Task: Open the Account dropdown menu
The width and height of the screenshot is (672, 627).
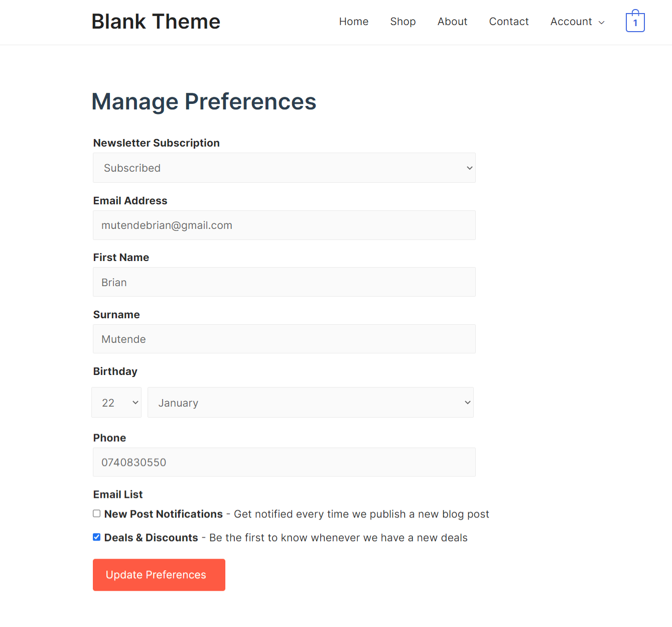Action: point(572,21)
